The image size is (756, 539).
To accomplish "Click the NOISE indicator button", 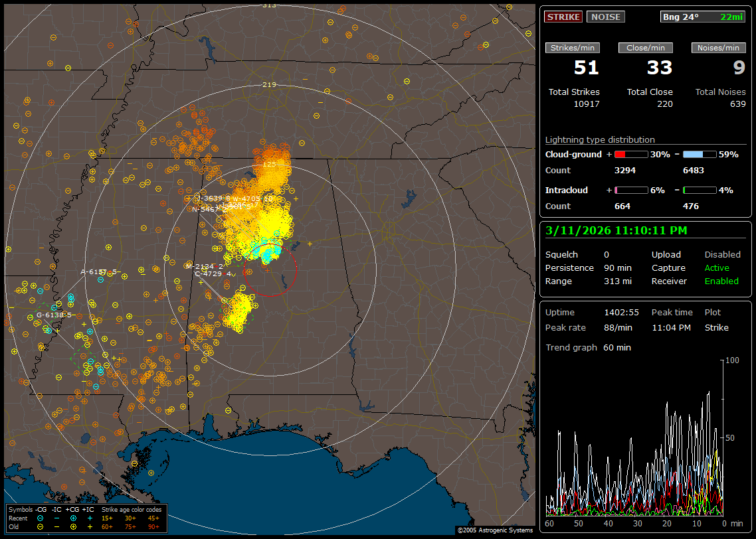I will tap(605, 17).
